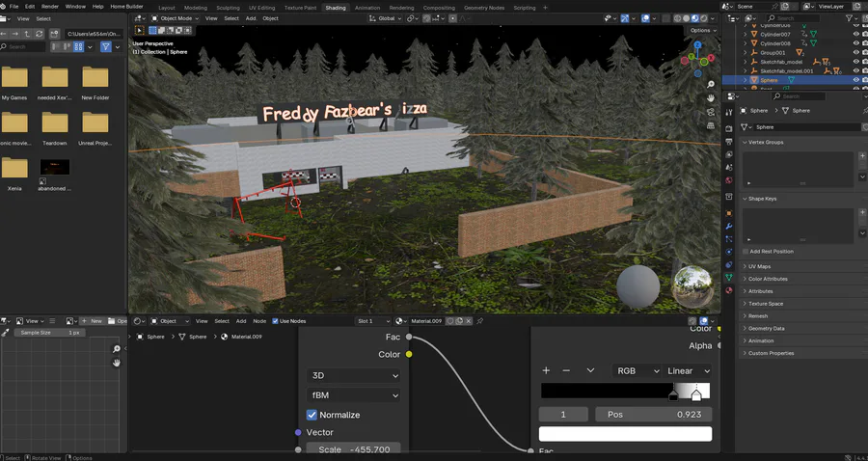
Task: Open the RGB color mode dropdown
Action: 637,370
